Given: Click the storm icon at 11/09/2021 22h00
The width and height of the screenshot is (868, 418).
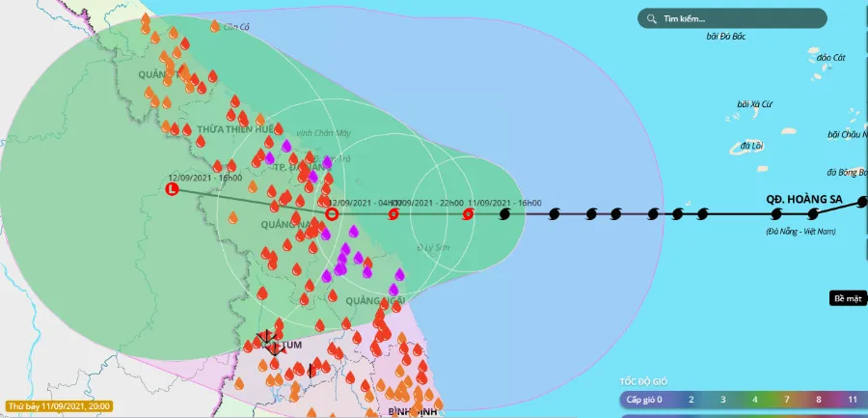Looking at the screenshot, I should pos(468,214).
